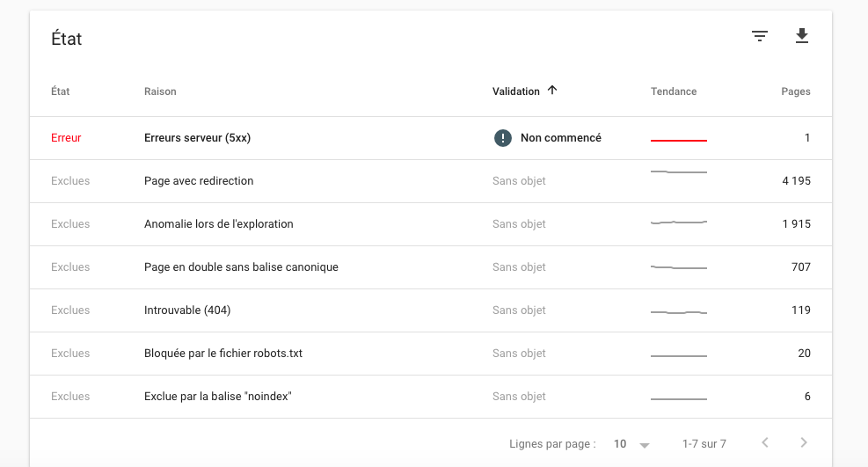Open Exclue par la balise noindex row

coord(431,397)
